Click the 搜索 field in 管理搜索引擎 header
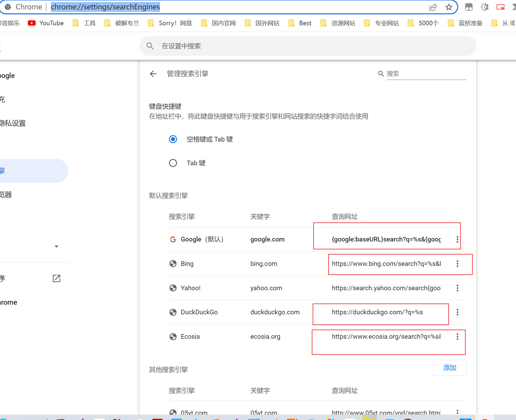 (427, 74)
